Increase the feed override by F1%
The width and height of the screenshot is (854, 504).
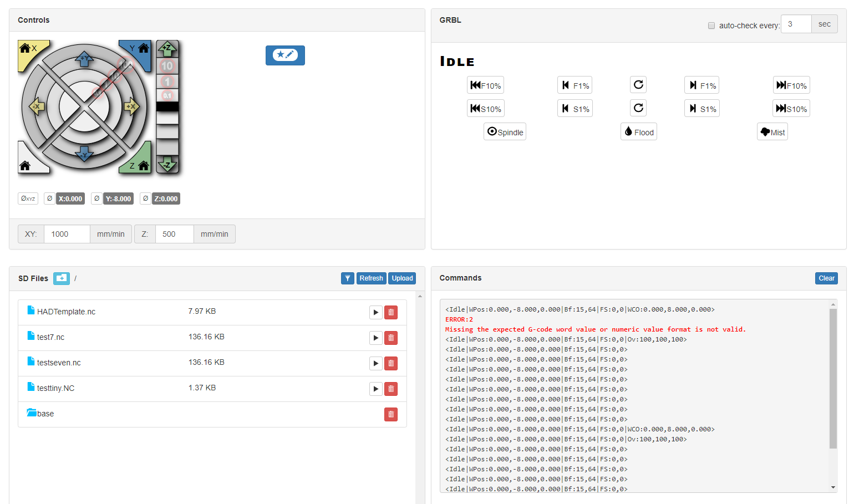point(702,85)
